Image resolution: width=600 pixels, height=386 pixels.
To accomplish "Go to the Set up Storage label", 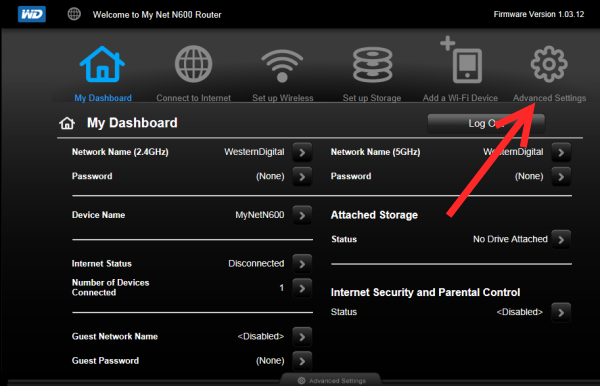I will pos(372,98).
